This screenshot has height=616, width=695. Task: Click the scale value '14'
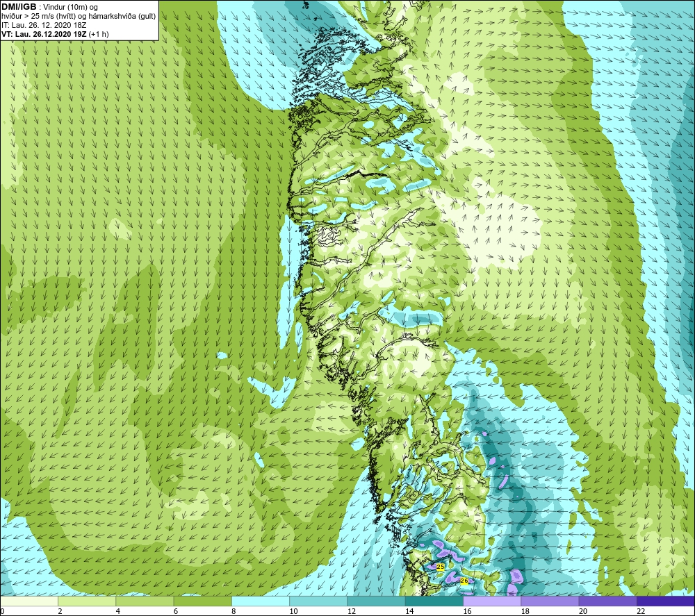coord(409,611)
